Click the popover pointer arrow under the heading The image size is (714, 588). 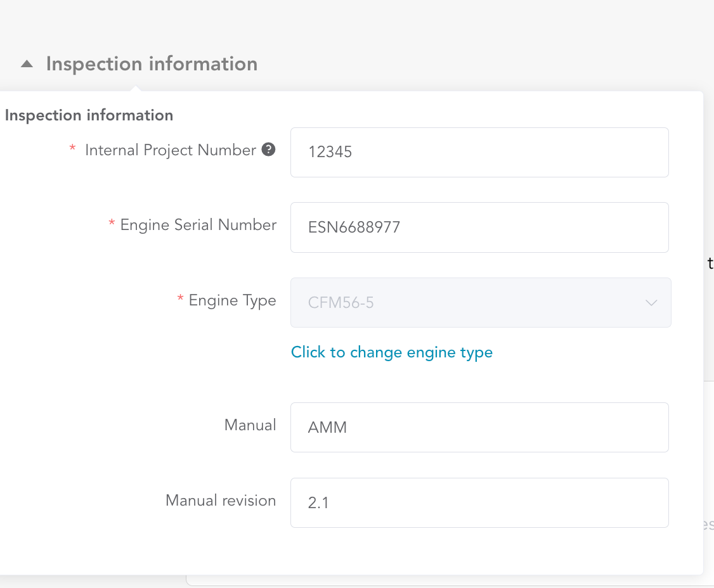136,89
